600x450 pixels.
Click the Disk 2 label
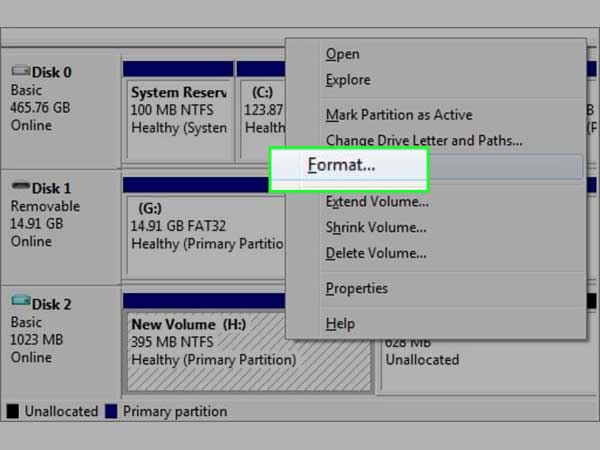51,305
